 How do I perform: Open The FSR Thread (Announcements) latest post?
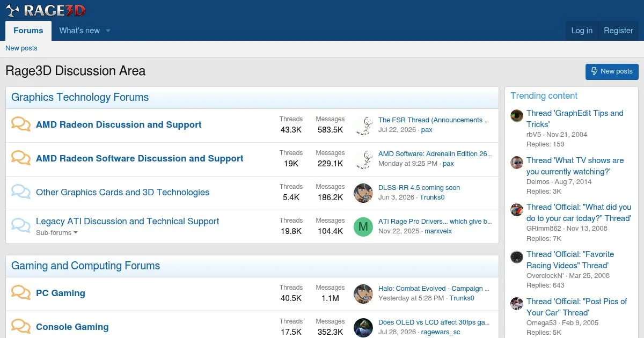(434, 120)
